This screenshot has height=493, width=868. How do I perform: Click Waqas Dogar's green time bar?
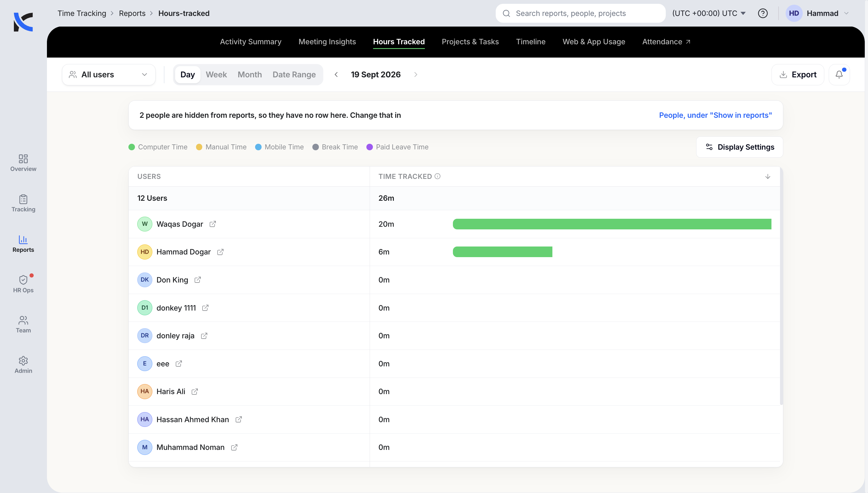612,224
